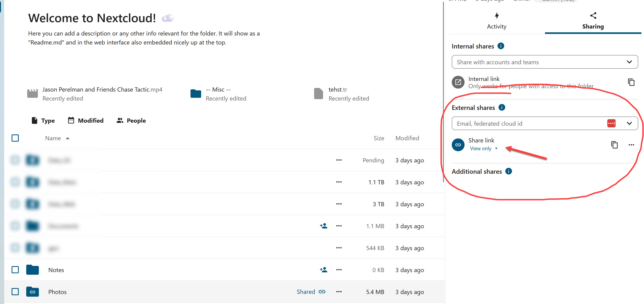Expand the external shares dropdown chevron
Screen dimensions: 644x304
(x=629, y=123)
